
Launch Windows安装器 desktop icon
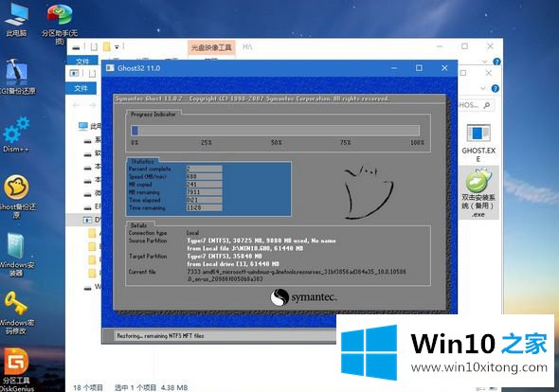[16, 255]
